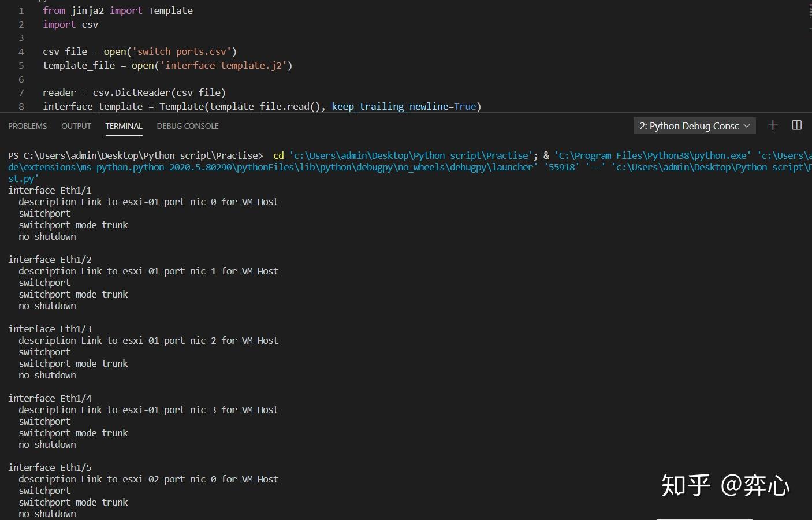The width and height of the screenshot is (812, 520).
Task: Click the PowerShell prompt path in terminal
Action: 135,155
